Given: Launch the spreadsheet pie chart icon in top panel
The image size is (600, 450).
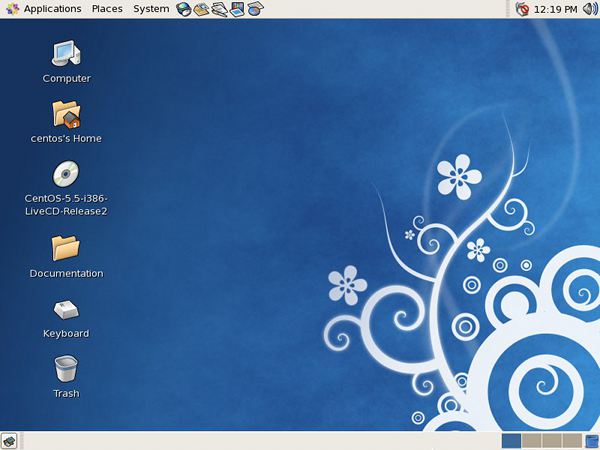Looking at the screenshot, I should [x=255, y=9].
